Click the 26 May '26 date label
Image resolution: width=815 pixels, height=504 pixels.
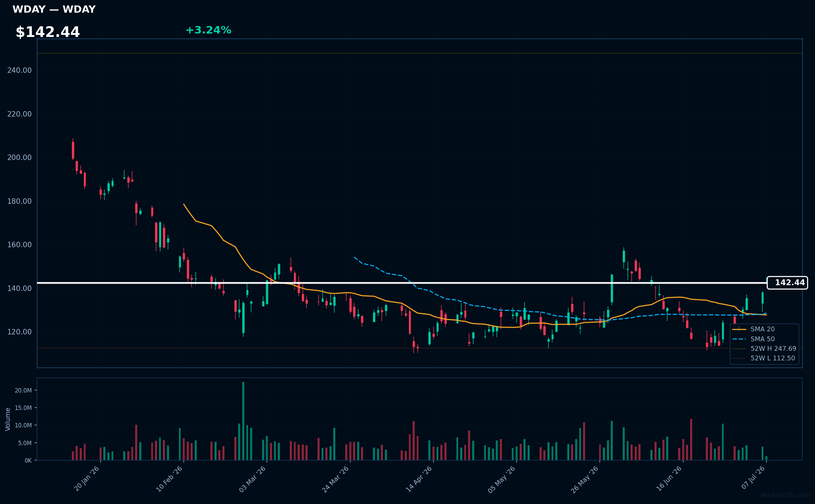pyautogui.click(x=585, y=479)
